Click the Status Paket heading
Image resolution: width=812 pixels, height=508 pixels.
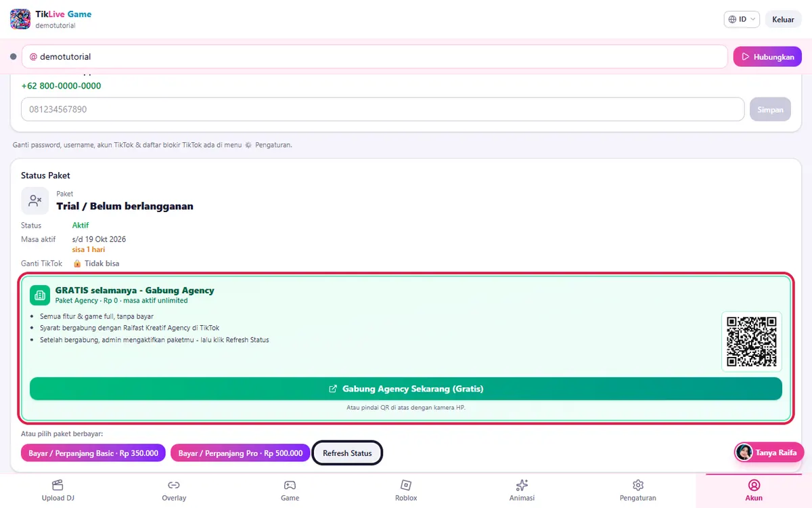coord(45,175)
